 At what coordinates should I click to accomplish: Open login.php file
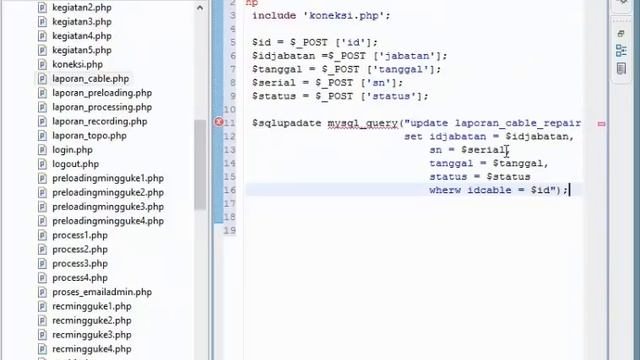coord(72,150)
